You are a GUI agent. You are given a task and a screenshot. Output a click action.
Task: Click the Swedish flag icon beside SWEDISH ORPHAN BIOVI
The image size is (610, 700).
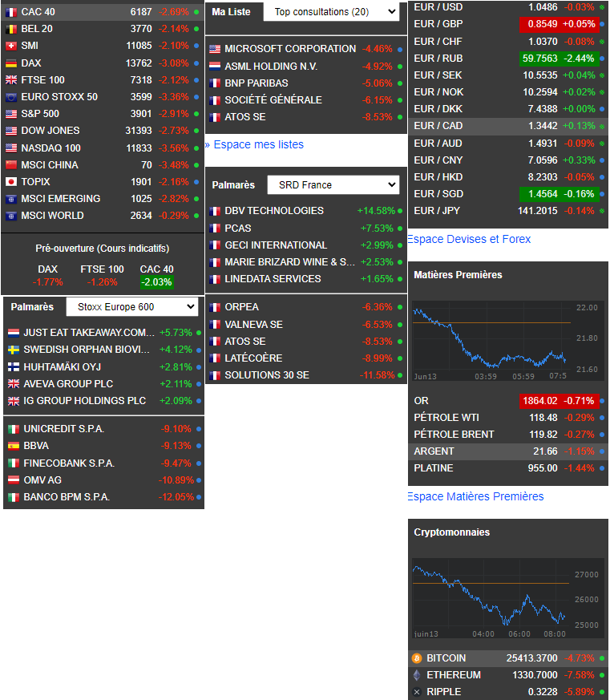pyautogui.click(x=14, y=350)
